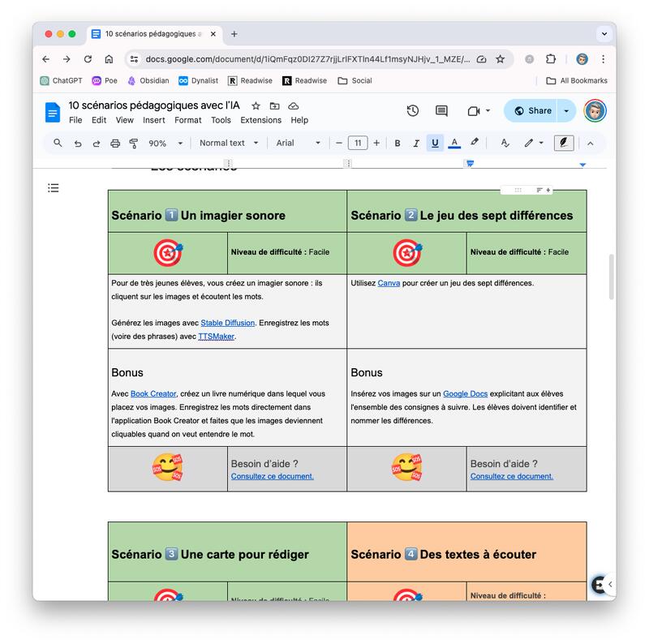The image size is (649, 644).
Task: Open version history clock icon
Action: [413, 110]
